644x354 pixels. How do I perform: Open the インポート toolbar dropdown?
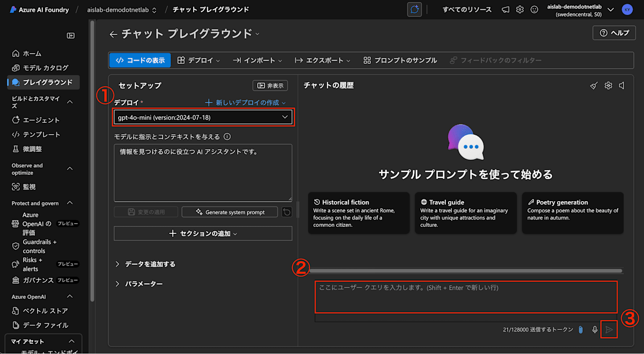coord(257,60)
